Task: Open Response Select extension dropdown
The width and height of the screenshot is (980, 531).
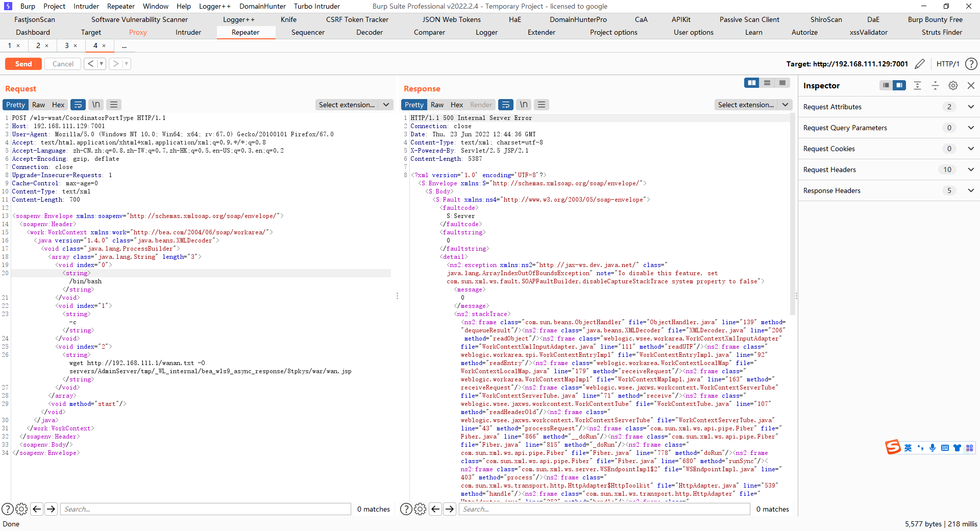Action: (753, 105)
